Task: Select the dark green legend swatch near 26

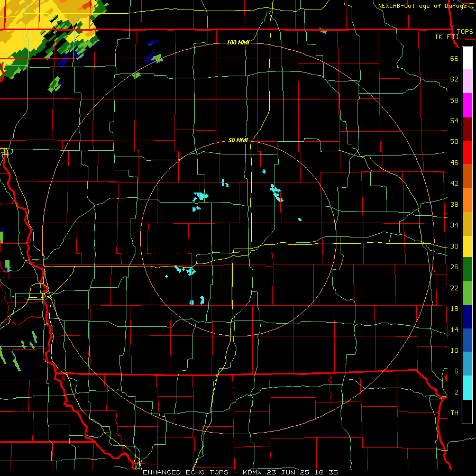Action: click(467, 269)
